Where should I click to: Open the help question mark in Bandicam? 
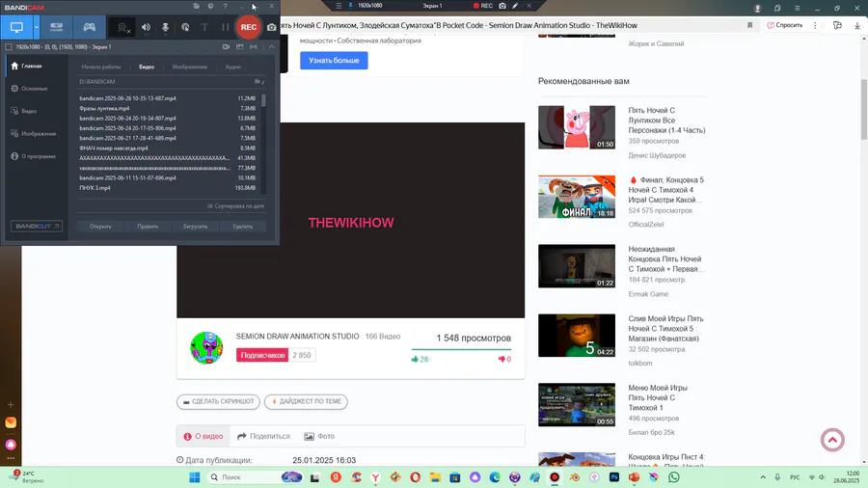[225, 6]
